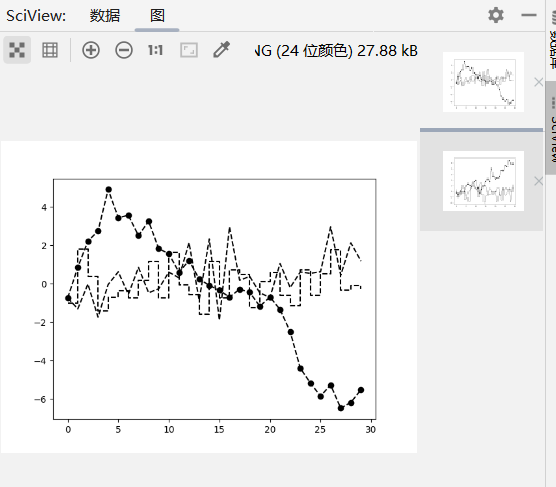Hide the SciView panel with the dash icon
The height and width of the screenshot is (487, 556).
coord(529,15)
